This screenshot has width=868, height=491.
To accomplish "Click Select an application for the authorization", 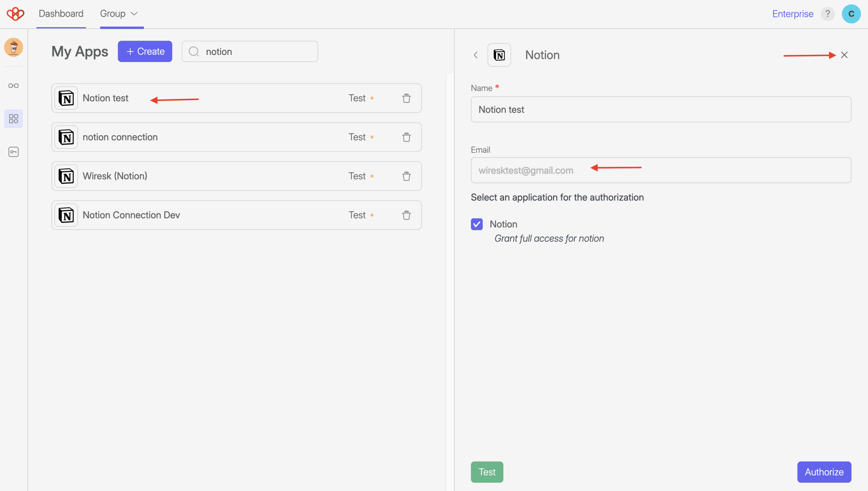I will click(x=557, y=197).
